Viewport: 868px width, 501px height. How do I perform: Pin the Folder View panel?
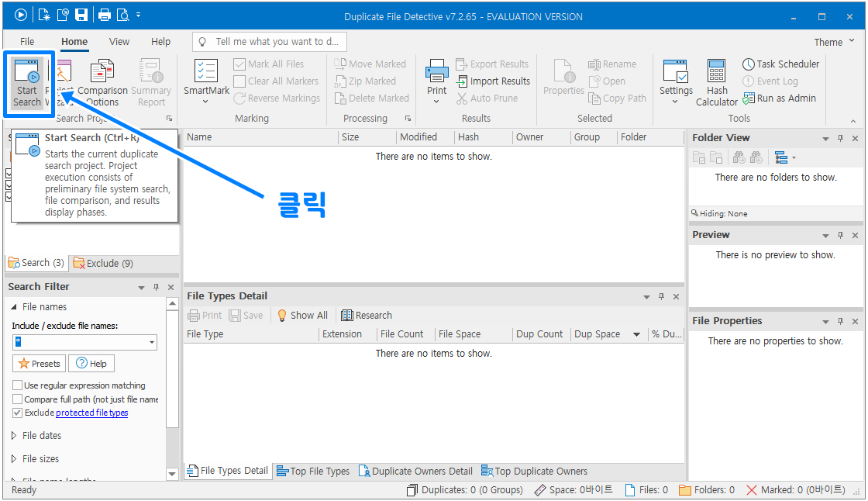coord(840,139)
